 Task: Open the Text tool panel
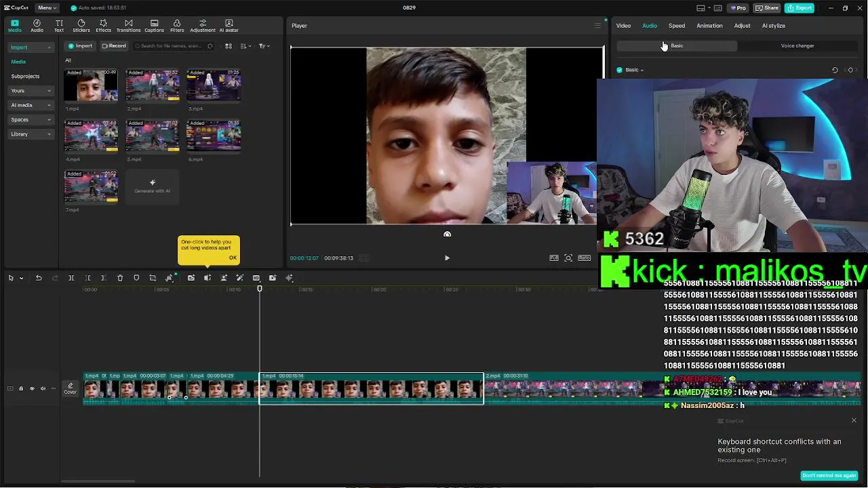pos(59,26)
